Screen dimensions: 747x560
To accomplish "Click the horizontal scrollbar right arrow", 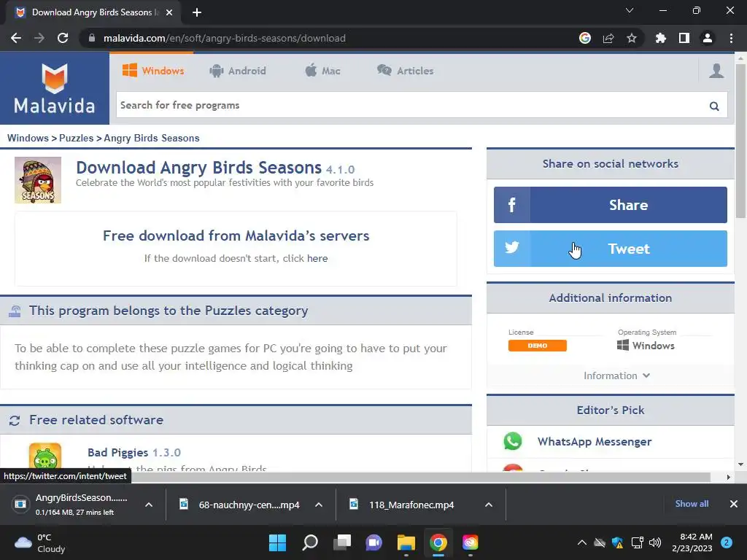I will point(729,477).
